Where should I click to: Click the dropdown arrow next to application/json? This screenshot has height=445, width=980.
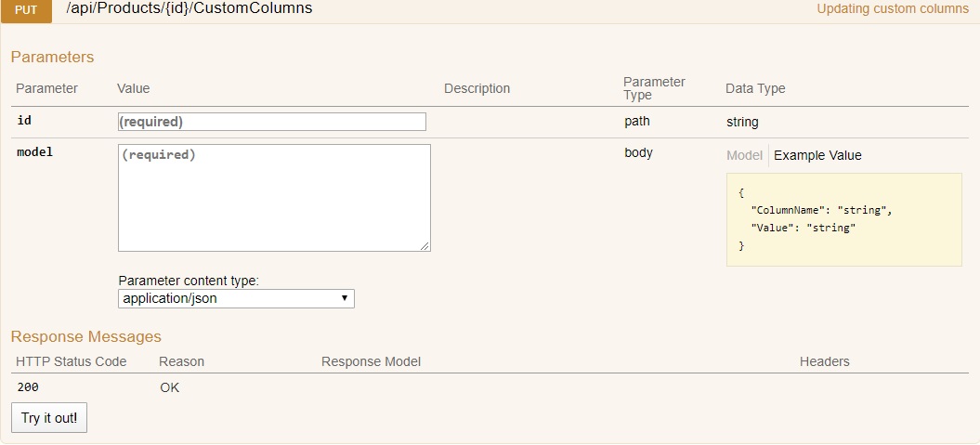coord(344,299)
